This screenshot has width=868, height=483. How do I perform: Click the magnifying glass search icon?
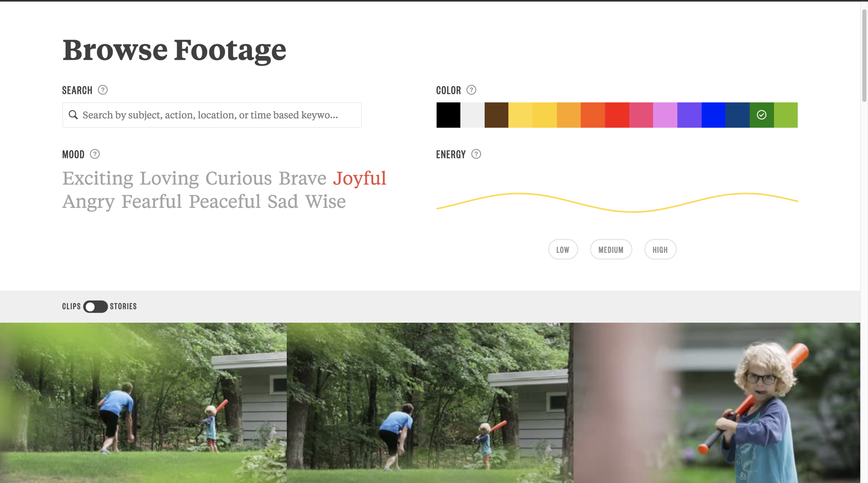73,115
